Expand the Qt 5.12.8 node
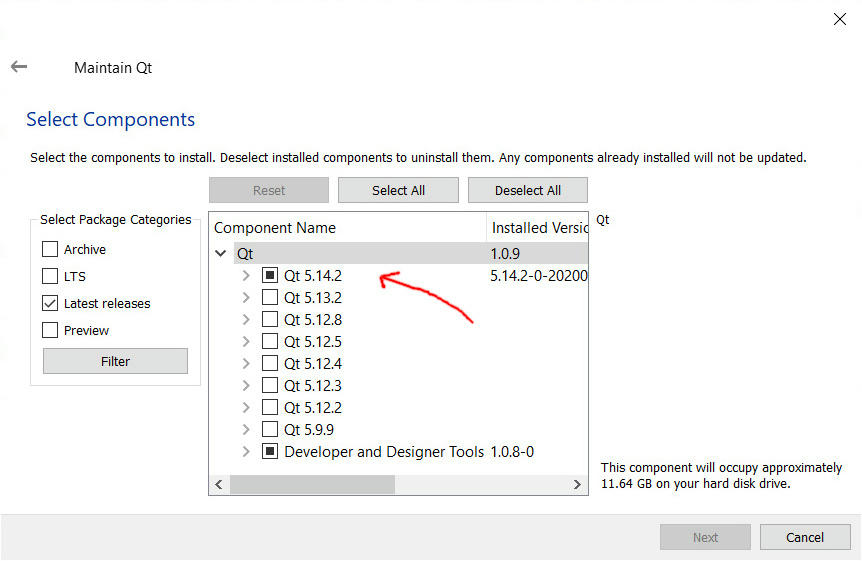 [x=246, y=320]
